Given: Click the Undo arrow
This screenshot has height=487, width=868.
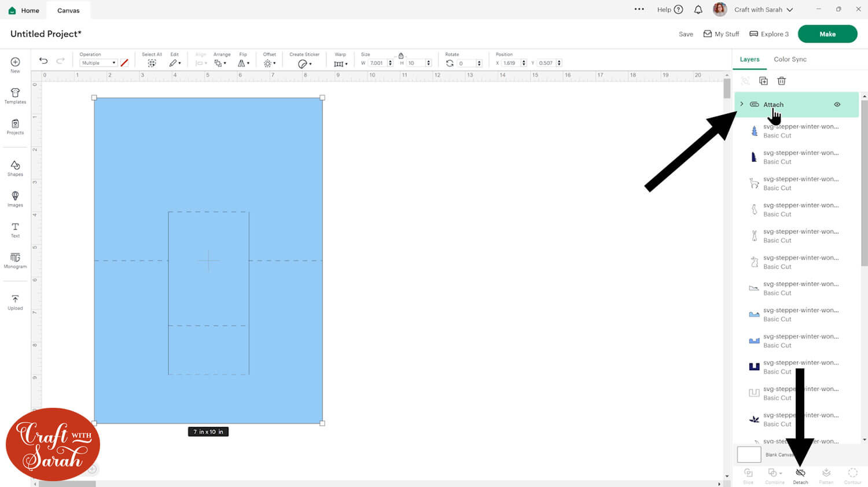Looking at the screenshot, I should pos(43,61).
